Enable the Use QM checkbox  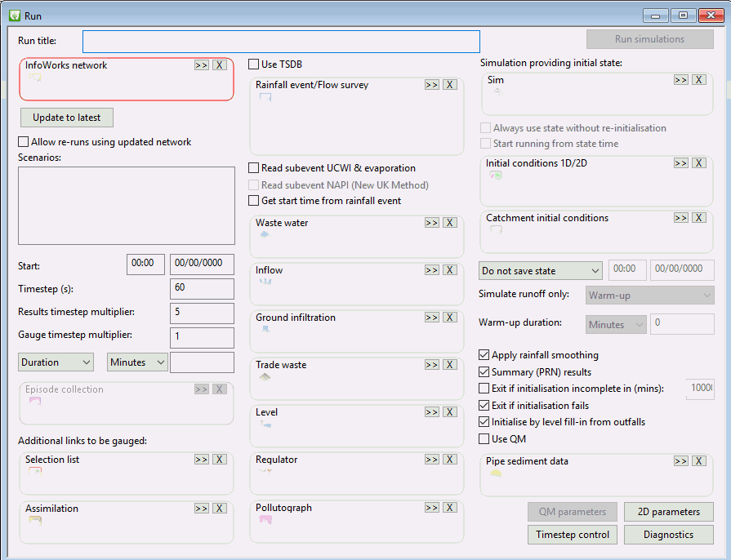(x=484, y=439)
